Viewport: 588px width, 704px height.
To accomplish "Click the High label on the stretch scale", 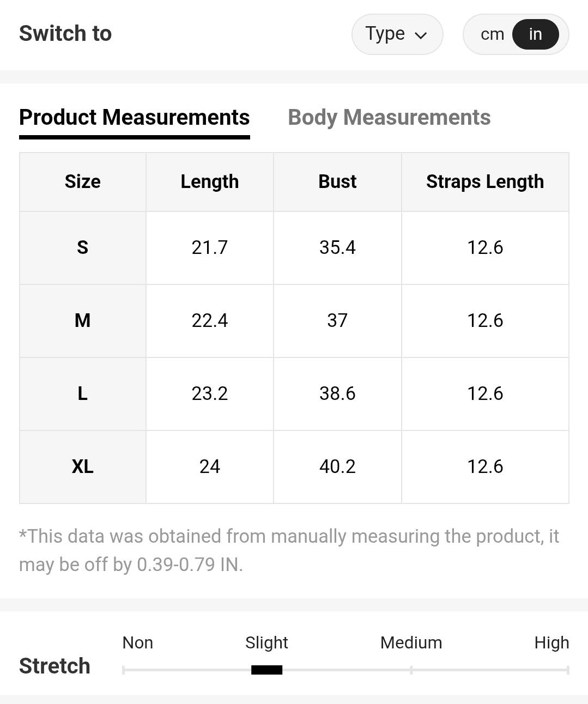I will [551, 643].
